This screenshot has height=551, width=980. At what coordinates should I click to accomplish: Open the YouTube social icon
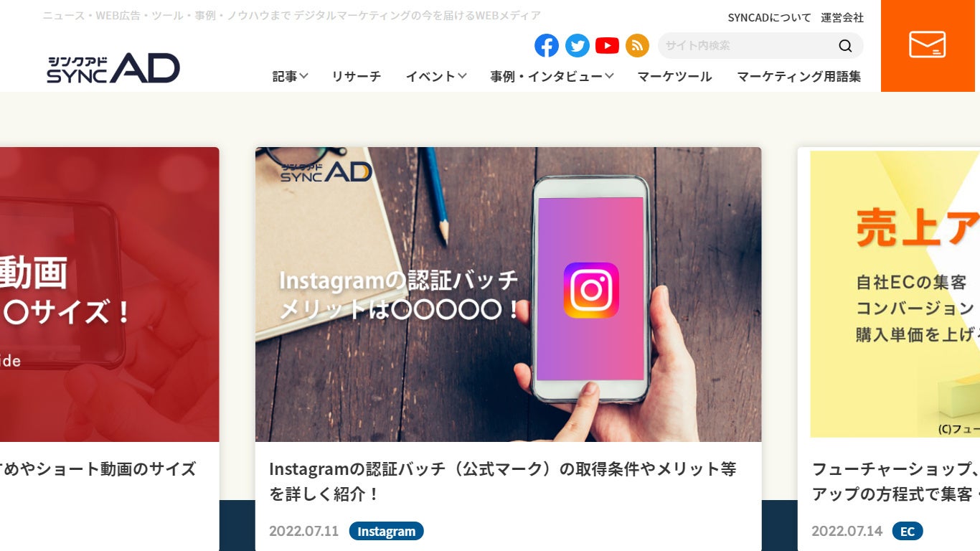607,46
